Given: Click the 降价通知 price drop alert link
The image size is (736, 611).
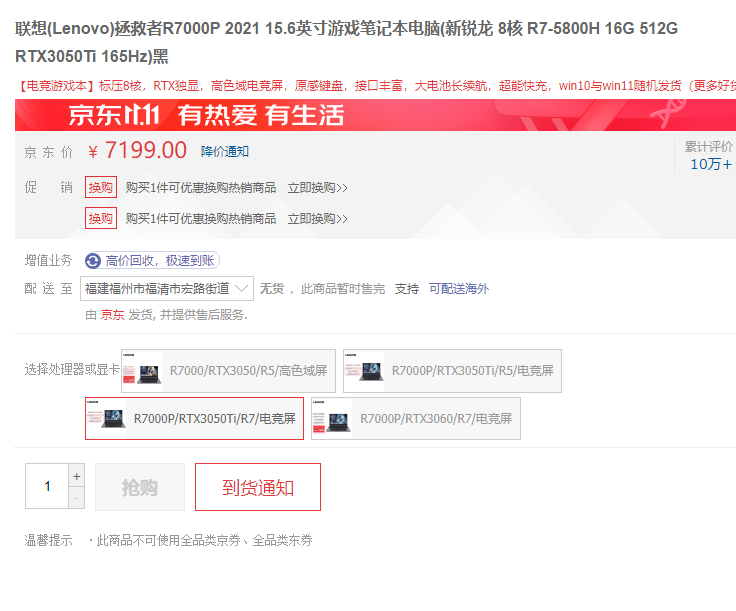Looking at the screenshot, I should point(225,152).
